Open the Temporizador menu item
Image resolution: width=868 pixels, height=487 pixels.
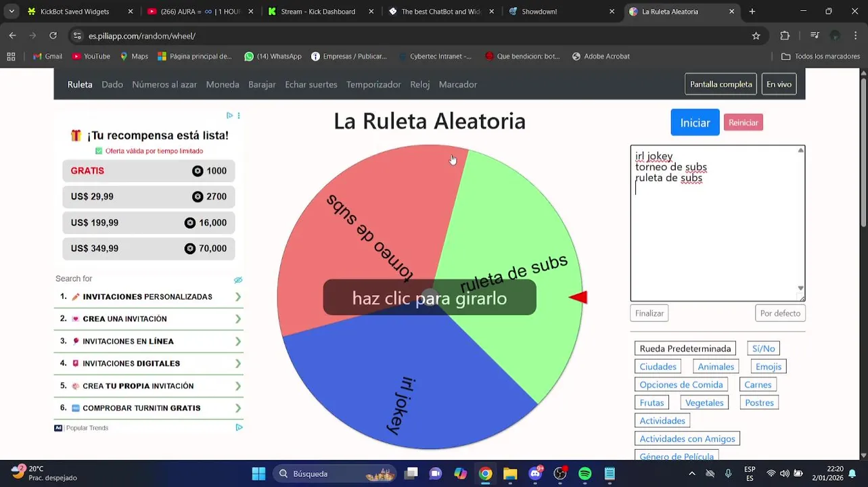pyautogui.click(x=373, y=85)
